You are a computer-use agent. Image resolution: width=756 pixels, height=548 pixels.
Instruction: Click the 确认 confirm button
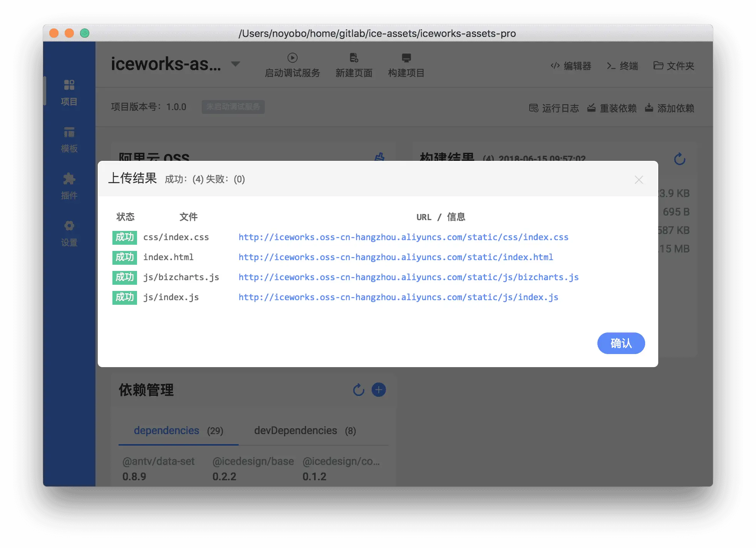(621, 343)
